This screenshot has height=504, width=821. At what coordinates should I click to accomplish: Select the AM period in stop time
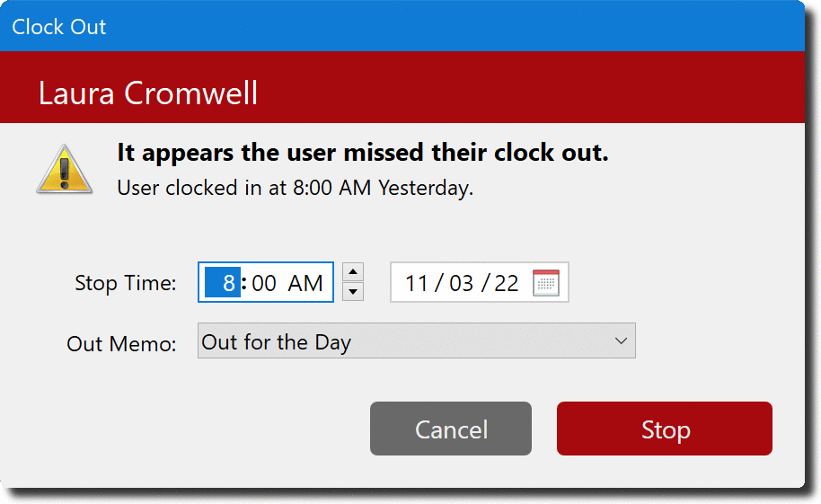click(x=305, y=283)
